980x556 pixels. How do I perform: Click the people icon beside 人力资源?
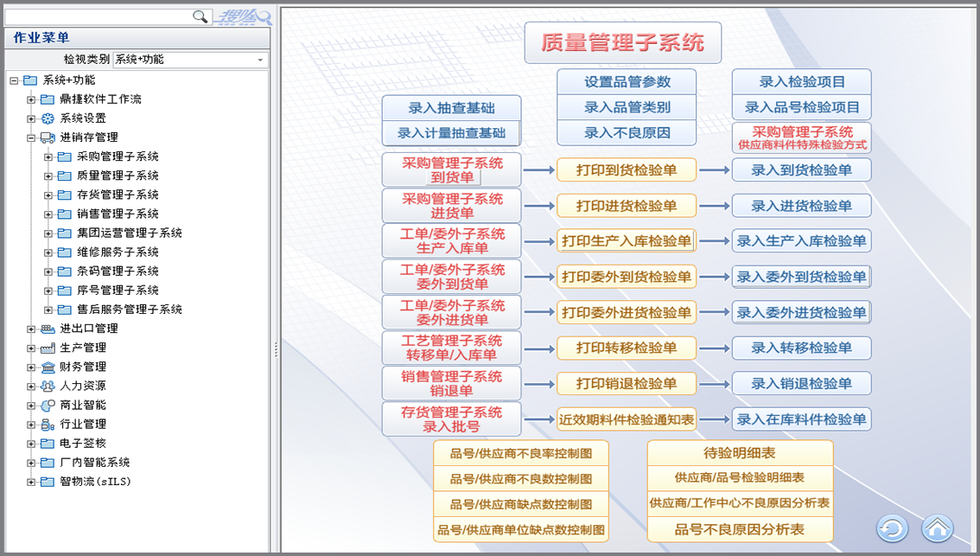[x=48, y=386]
